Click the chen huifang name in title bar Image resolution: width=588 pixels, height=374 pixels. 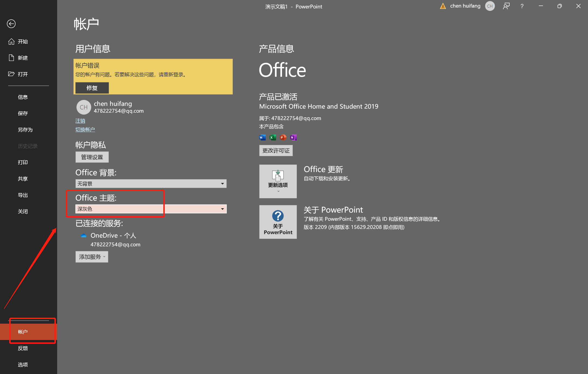465,6
